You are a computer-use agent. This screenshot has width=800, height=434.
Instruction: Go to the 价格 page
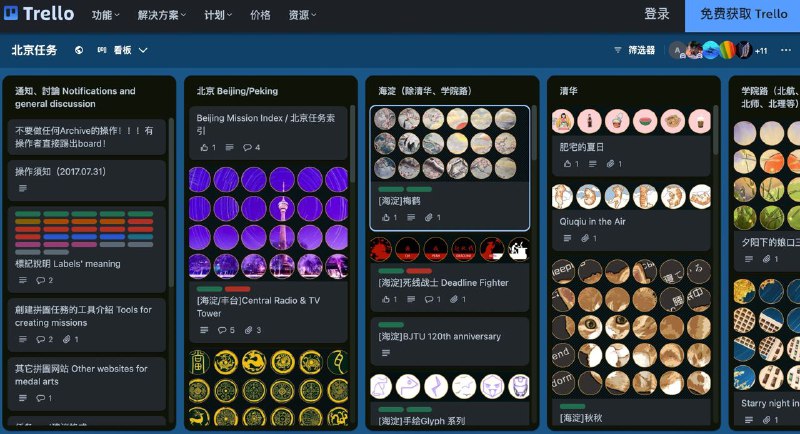[x=260, y=15]
